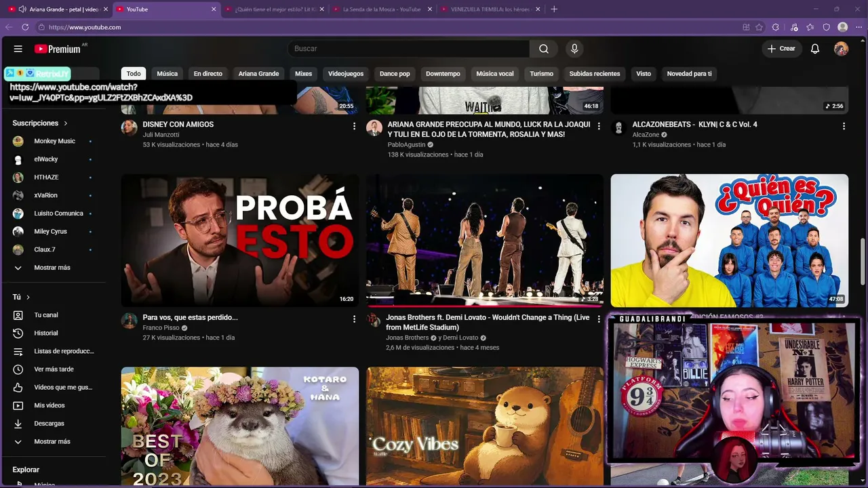Image resolution: width=868 pixels, height=488 pixels.
Task: Switch to VENEZUELA TIEMBLA tab
Action: click(489, 9)
